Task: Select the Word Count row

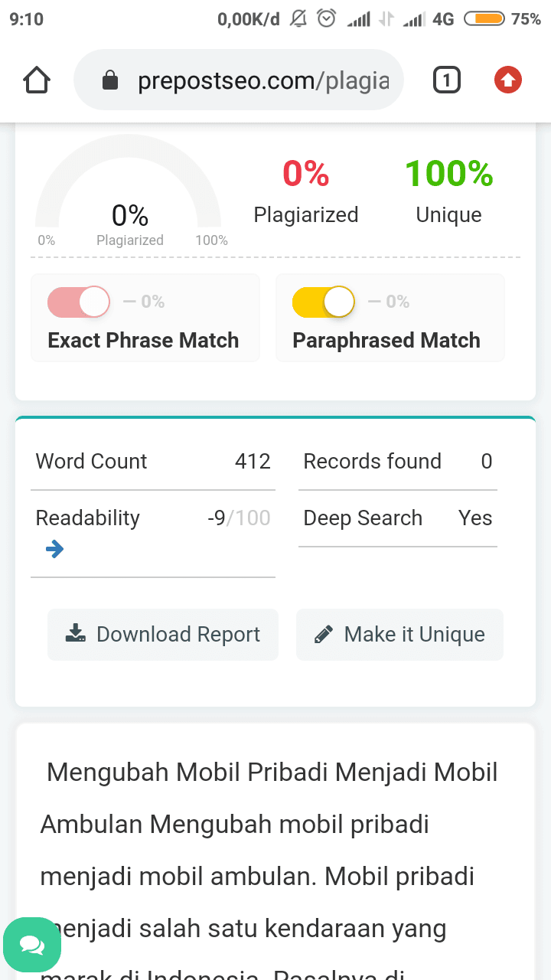Action: click(152, 462)
